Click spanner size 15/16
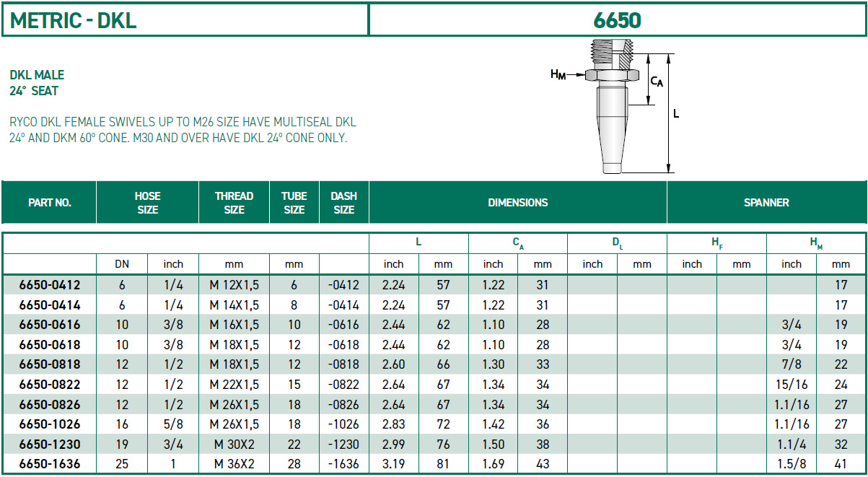 coord(792,385)
